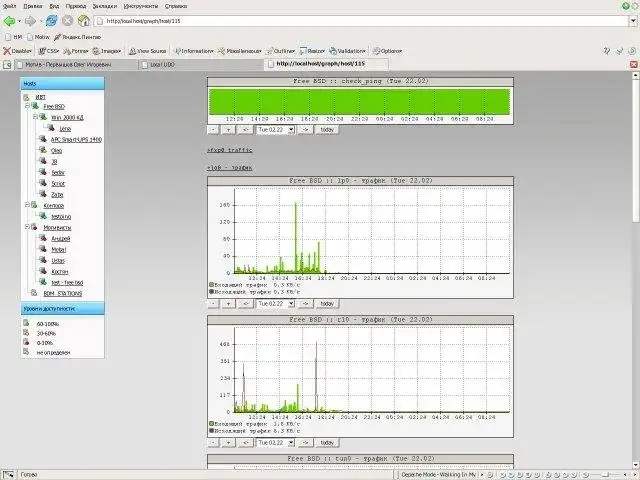Collapse the Win 2000 КД tree node
Screen dimensions: 640x480
pyautogui.click(x=35, y=117)
